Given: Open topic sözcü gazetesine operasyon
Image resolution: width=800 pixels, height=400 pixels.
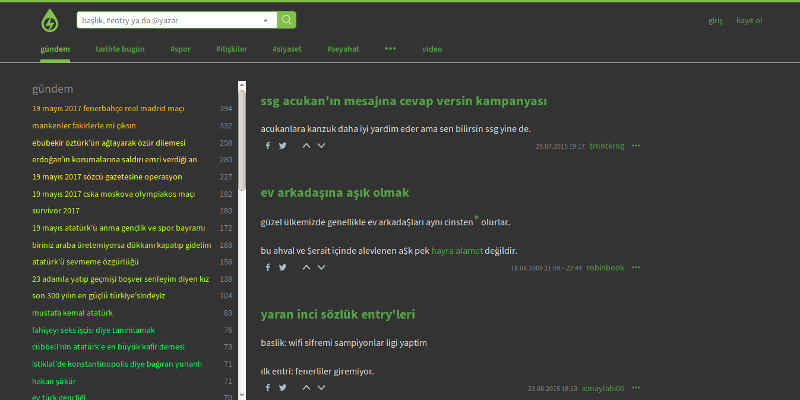Looking at the screenshot, I should click(107, 177).
